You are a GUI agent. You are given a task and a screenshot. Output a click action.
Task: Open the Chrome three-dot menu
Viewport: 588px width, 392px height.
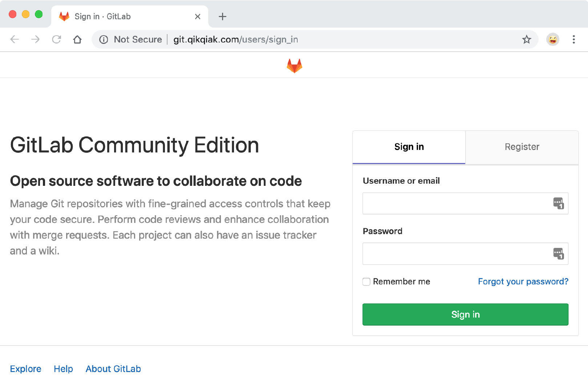(x=574, y=39)
